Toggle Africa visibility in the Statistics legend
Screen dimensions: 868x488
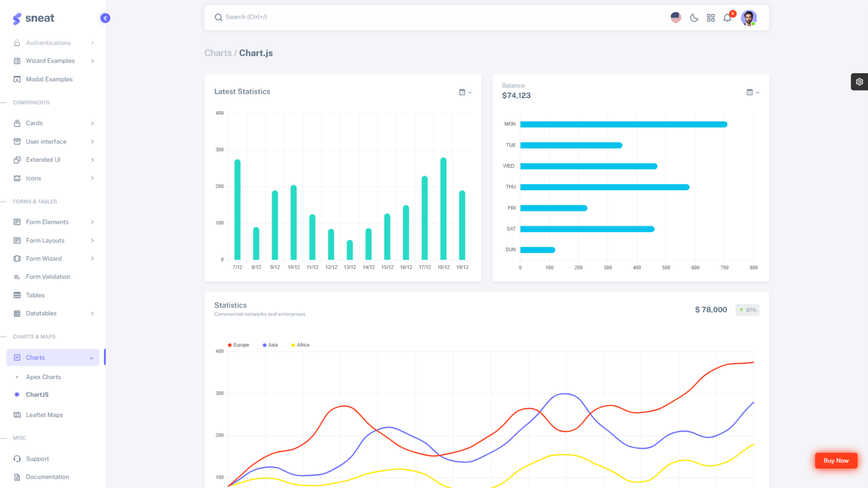pyautogui.click(x=293, y=344)
